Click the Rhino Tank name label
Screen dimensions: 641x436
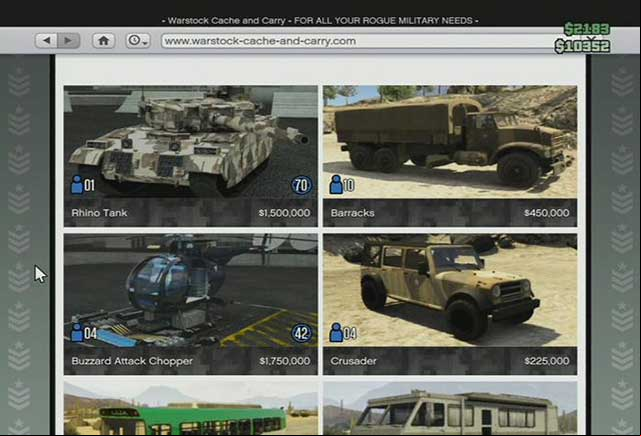(99, 213)
